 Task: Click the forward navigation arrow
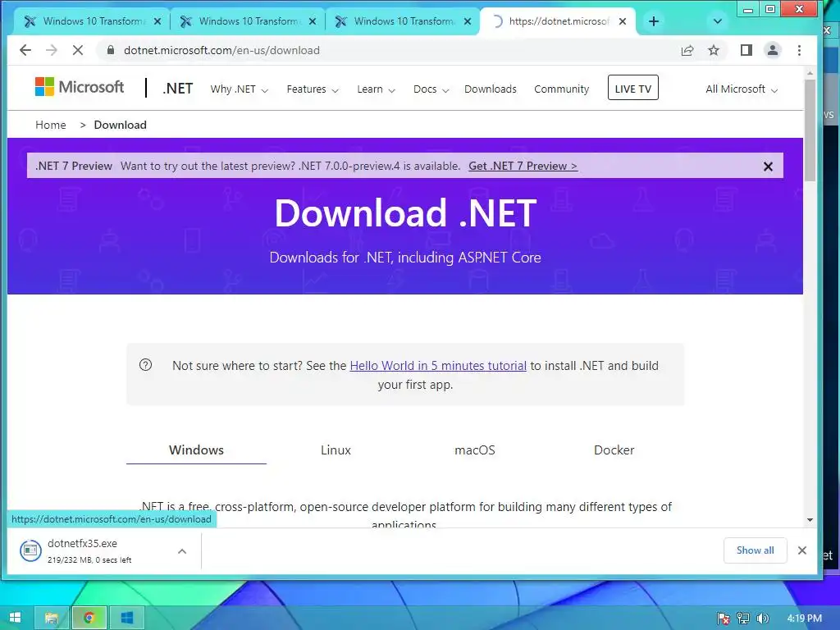[52, 50]
